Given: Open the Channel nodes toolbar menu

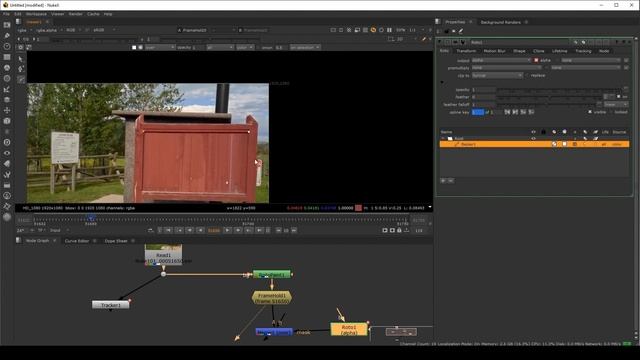Looking at the screenshot, I should 7,57.
